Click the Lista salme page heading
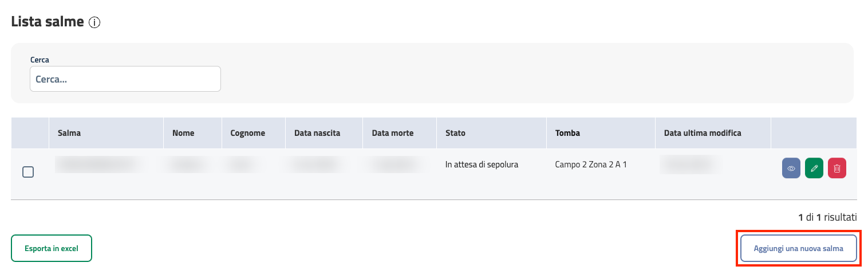The image size is (868, 274). (x=48, y=22)
